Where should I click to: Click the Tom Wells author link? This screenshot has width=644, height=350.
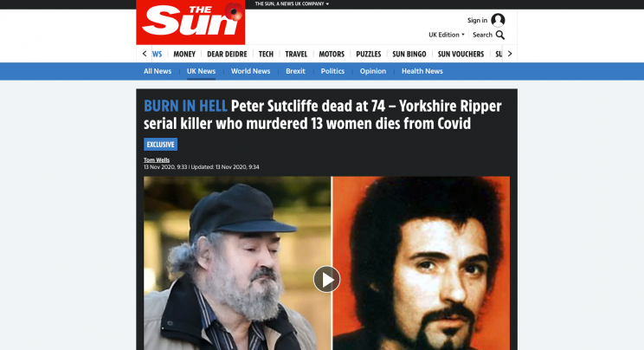157,160
